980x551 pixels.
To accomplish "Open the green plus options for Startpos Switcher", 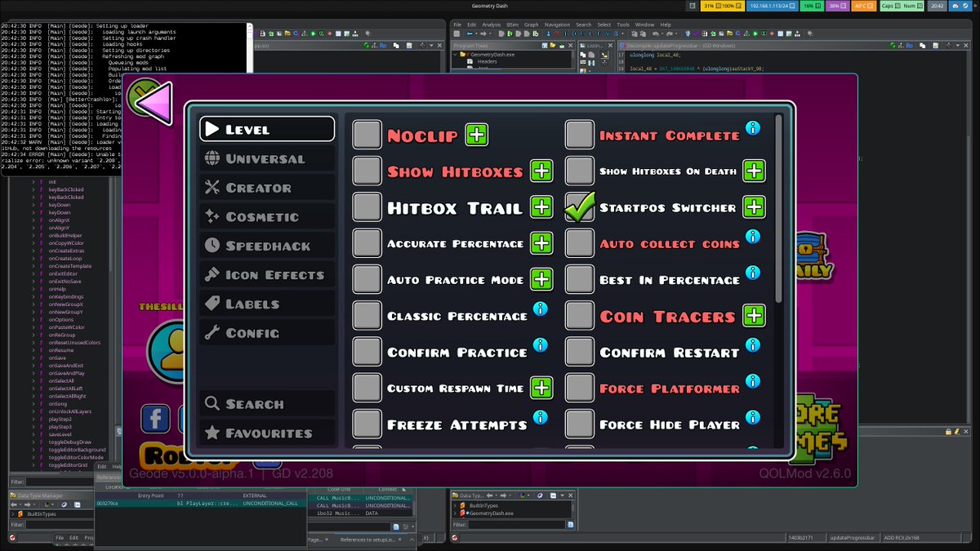I will [754, 207].
